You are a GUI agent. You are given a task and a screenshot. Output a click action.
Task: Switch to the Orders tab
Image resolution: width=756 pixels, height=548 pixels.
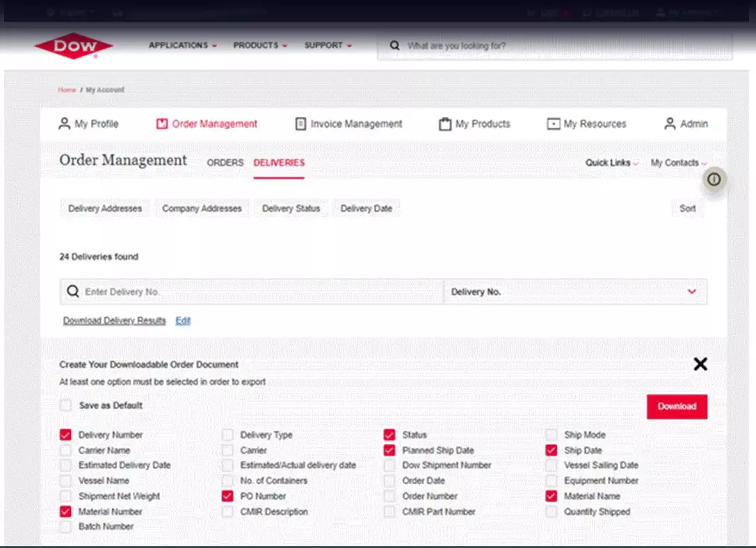tap(225, 163)
